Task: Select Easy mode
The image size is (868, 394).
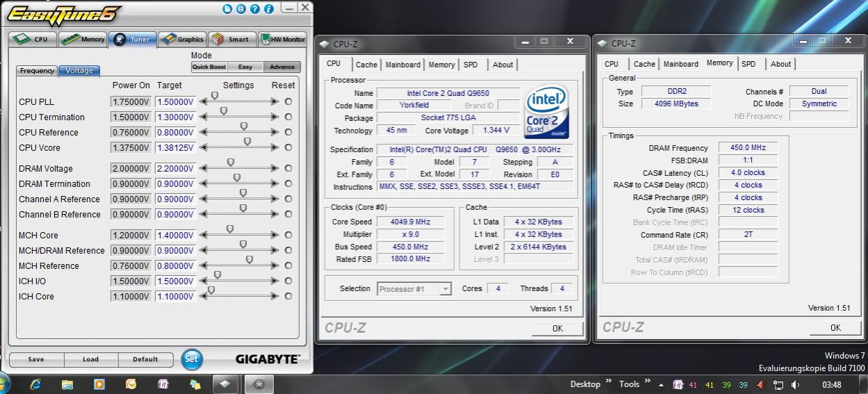Action: 246,67
